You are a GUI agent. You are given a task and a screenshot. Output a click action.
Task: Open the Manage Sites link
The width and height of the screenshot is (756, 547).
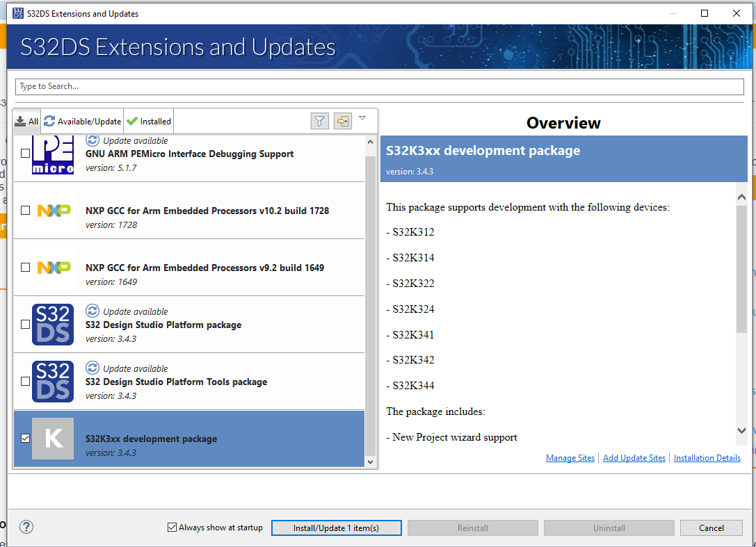(570, 457)
